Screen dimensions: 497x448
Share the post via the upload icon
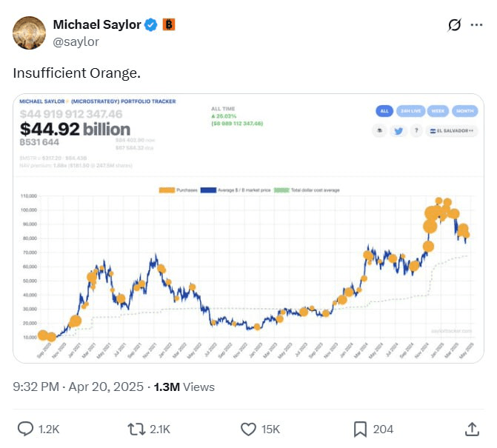click(472, 428)
